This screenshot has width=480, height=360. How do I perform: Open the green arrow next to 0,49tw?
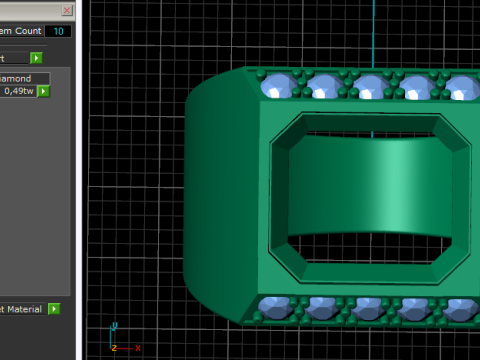point(43,91)
